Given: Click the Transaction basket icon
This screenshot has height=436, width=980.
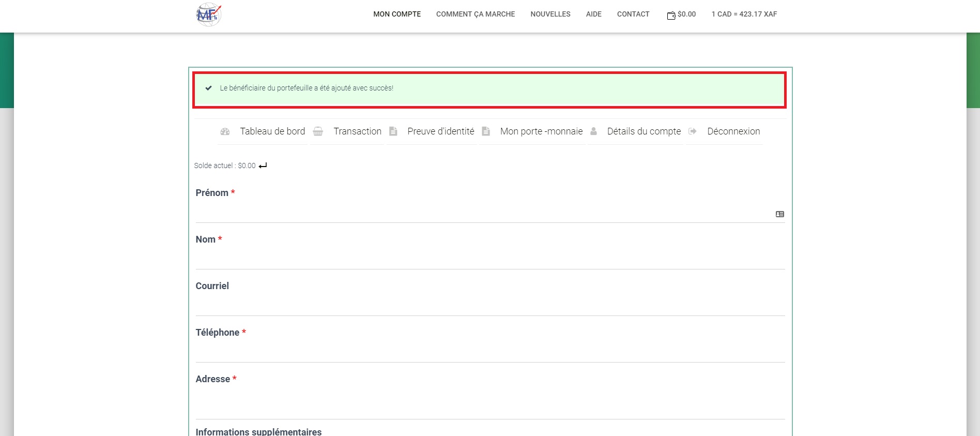Looking at the screenshot, I should (318, 132).
